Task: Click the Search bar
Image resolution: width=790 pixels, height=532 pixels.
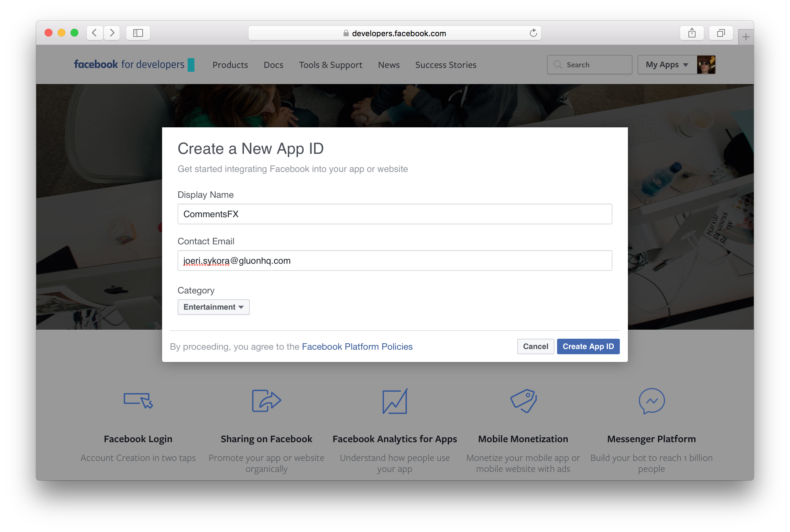Action: coord(589,65)
